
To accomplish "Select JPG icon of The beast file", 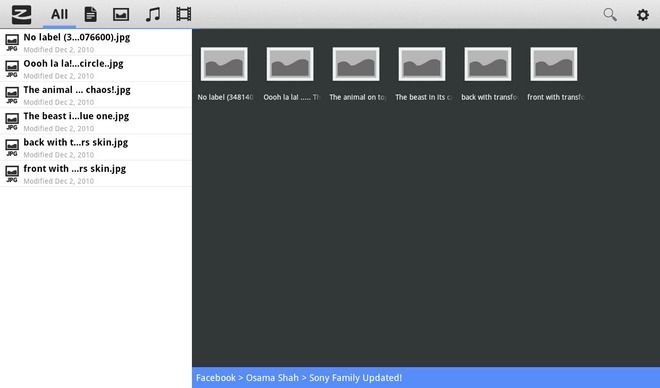I will click(12, 122).
